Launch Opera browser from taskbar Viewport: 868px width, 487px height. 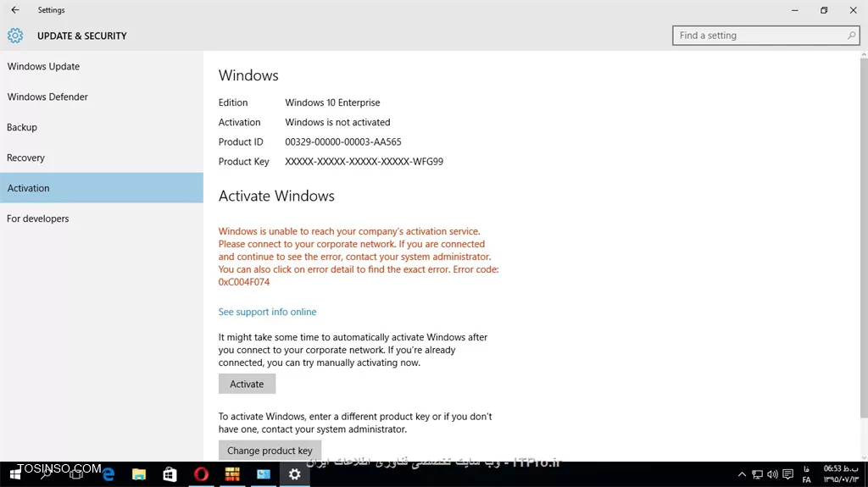coord(201,474)
